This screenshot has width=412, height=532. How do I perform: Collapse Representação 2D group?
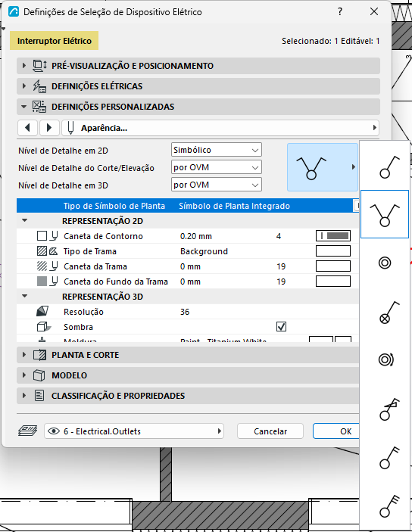coord(24,220)
